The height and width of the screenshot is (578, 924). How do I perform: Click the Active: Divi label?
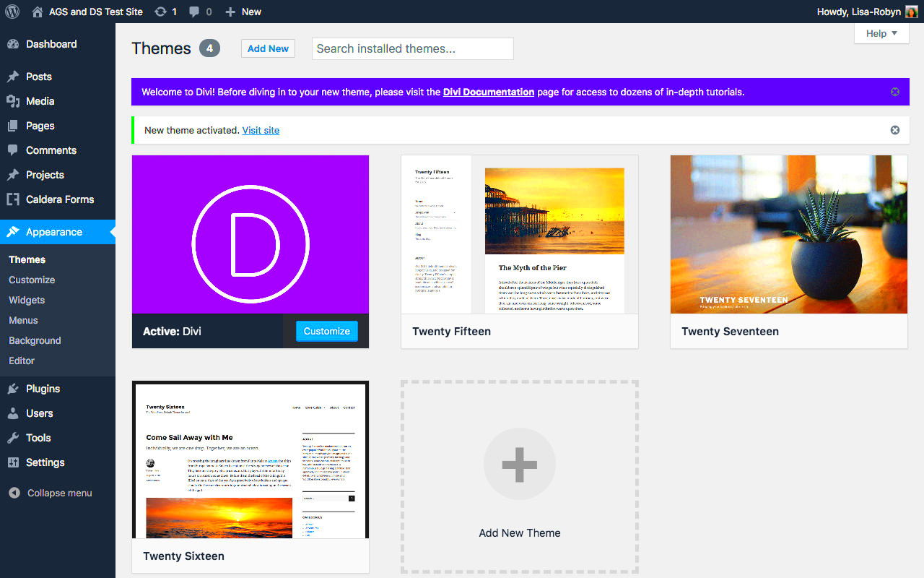pyautogui.click(x=172, y=332)
